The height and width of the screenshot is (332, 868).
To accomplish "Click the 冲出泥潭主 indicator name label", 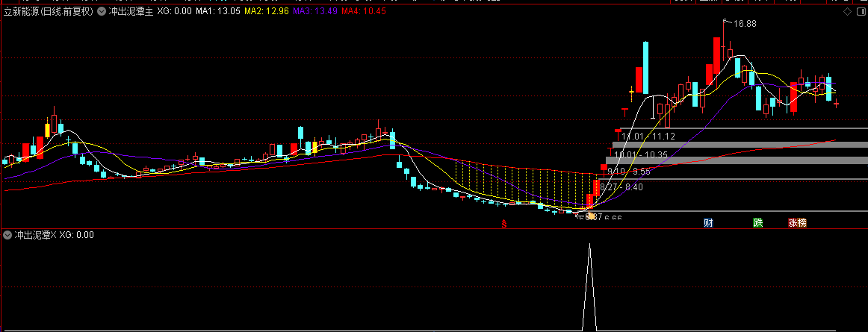I will coord(131,11).
